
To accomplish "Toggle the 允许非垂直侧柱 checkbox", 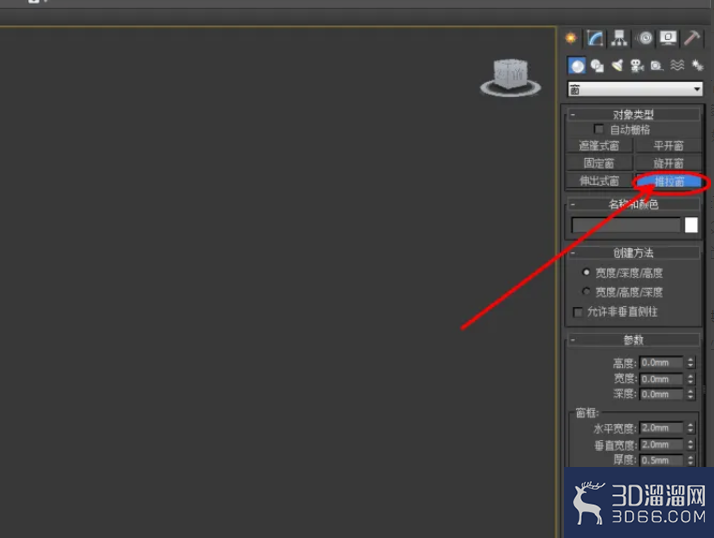I will tap(578, 312).
